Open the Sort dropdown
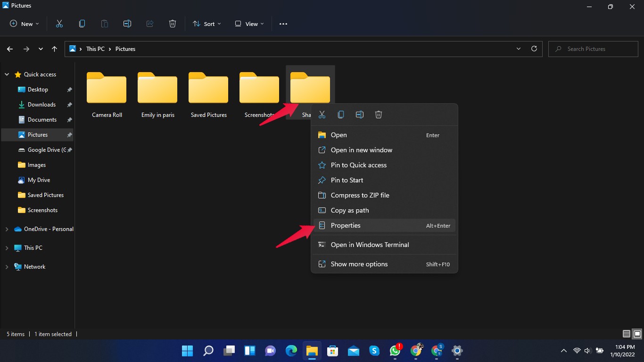The height and width of the screenshot is (362, 644). [x=206, y=24]
